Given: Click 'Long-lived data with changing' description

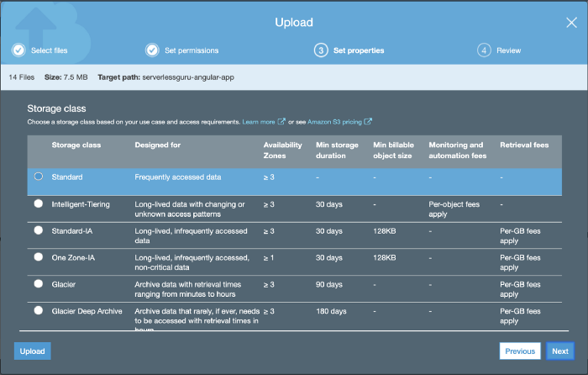Looking at the screenshot, I should tap(190, 209).
